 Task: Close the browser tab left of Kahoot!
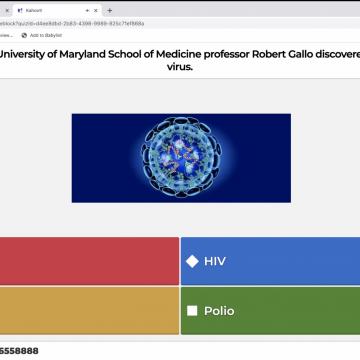[x=7, y=11]
